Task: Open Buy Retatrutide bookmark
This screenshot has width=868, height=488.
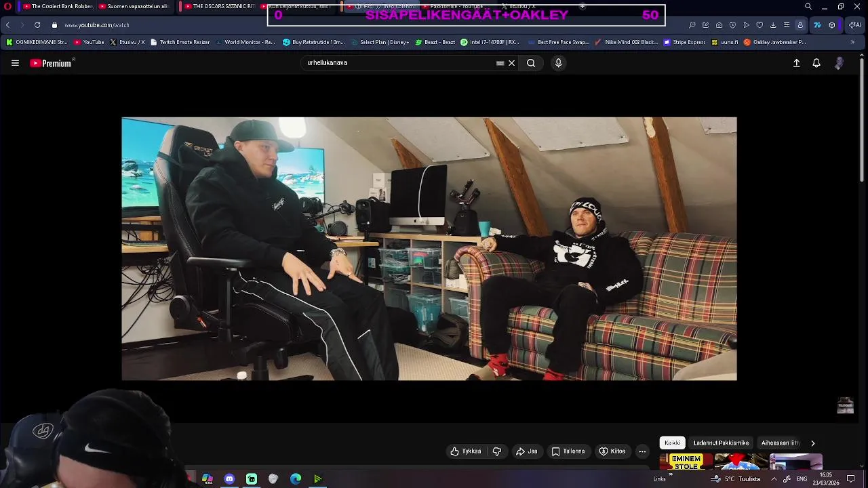Action: point(314,42)
